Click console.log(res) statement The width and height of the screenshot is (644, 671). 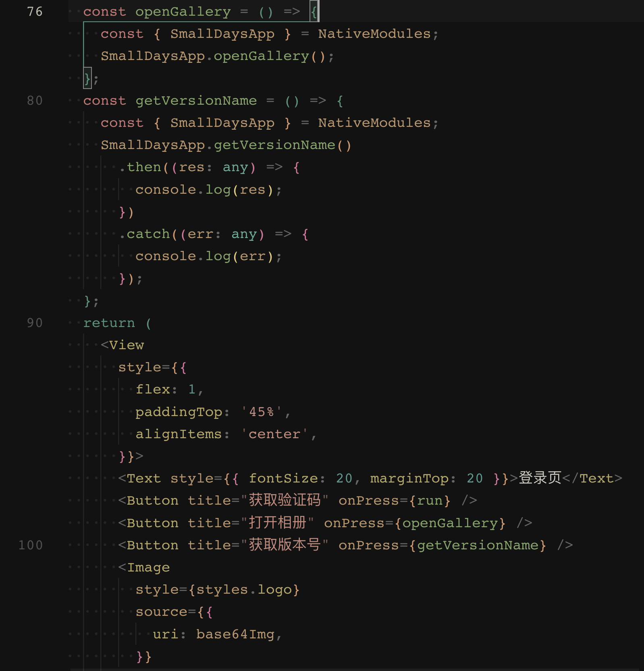(208, 190)
